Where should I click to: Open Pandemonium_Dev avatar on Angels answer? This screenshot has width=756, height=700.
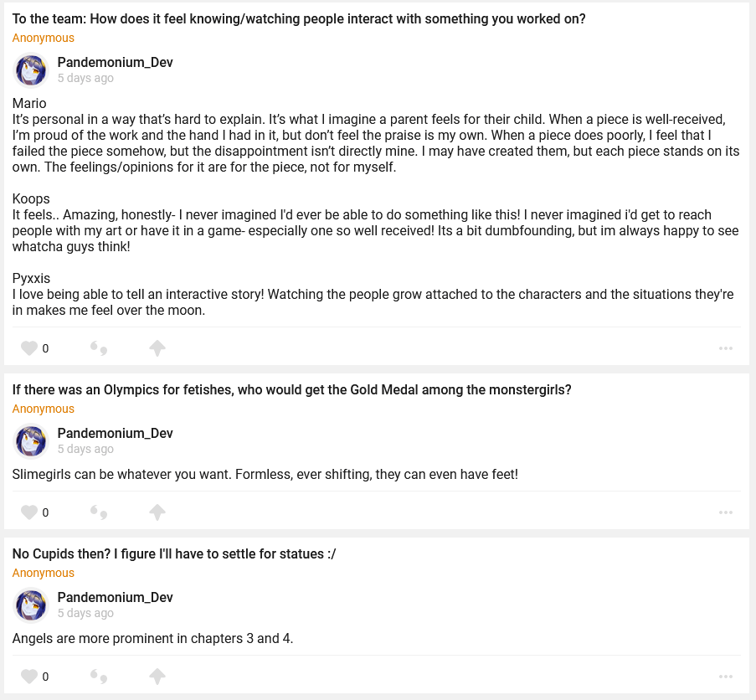coord(32,605)
